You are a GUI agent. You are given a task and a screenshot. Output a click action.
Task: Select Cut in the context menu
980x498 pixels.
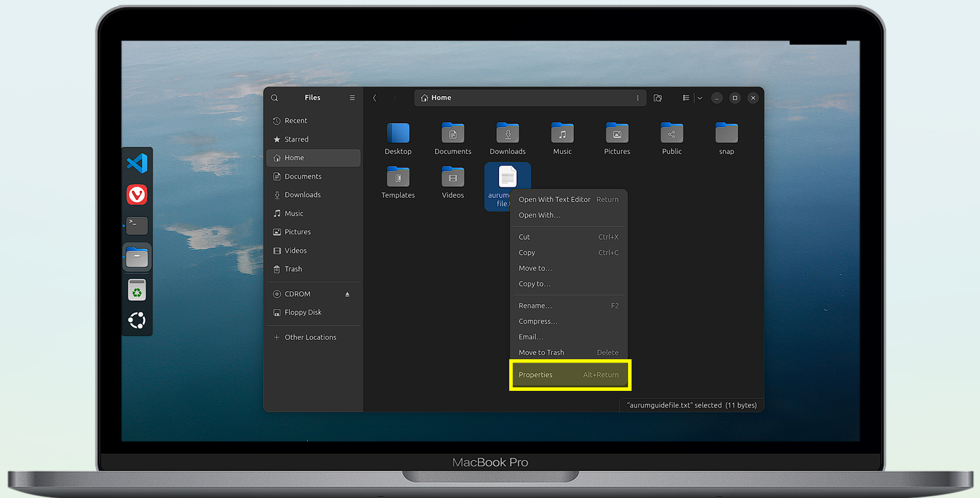coord(568,237)
